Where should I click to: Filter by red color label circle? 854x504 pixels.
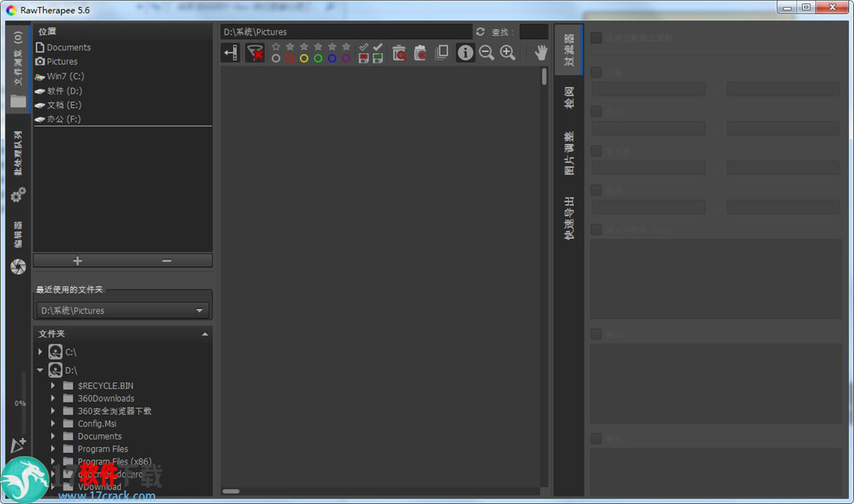[290, 58]
